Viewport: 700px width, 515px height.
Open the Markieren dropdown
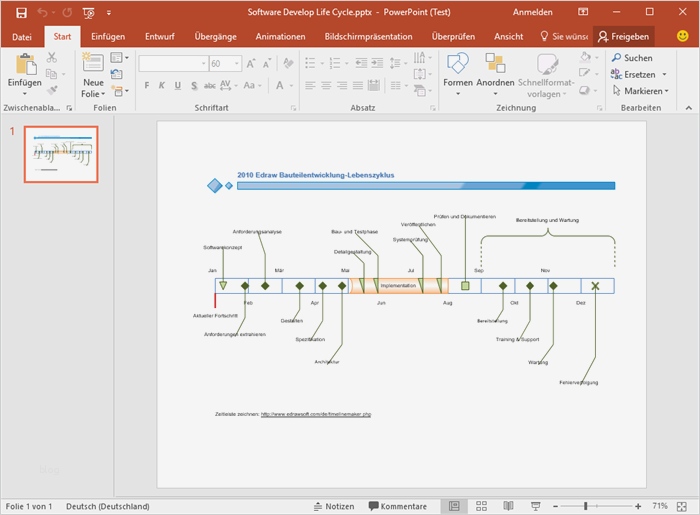click(640, 91)
